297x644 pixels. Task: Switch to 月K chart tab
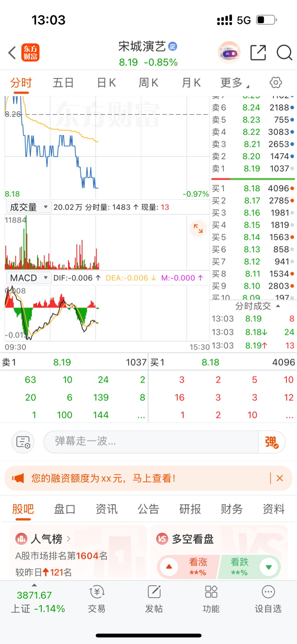191,82
